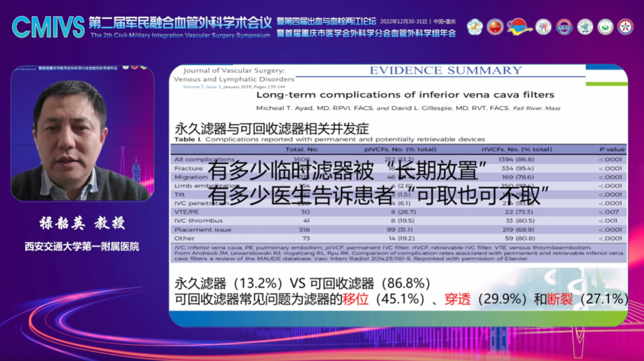The height and width of the screenshot is (361, 644).
Task: Click the heading 永久滤器与可回收滤器相关并发症
Action: [272, 129]
